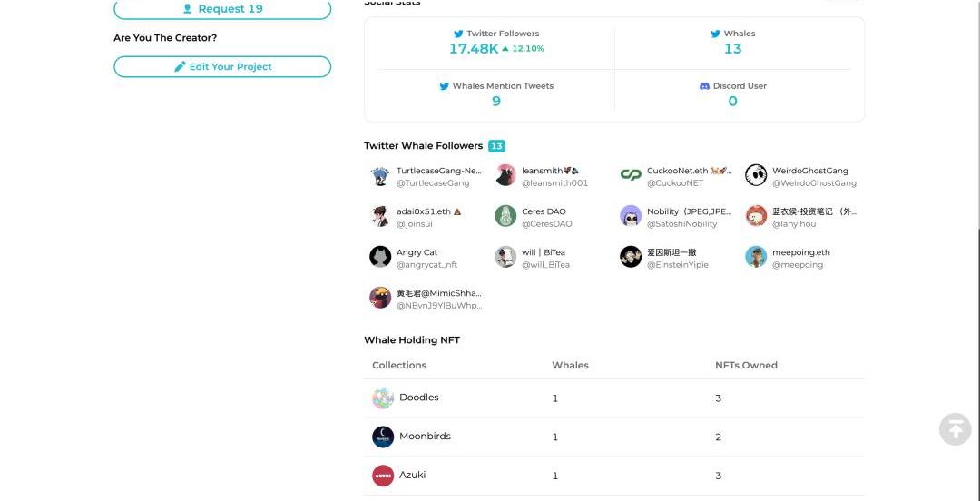Open the Nobility avatar

[631, 216]
